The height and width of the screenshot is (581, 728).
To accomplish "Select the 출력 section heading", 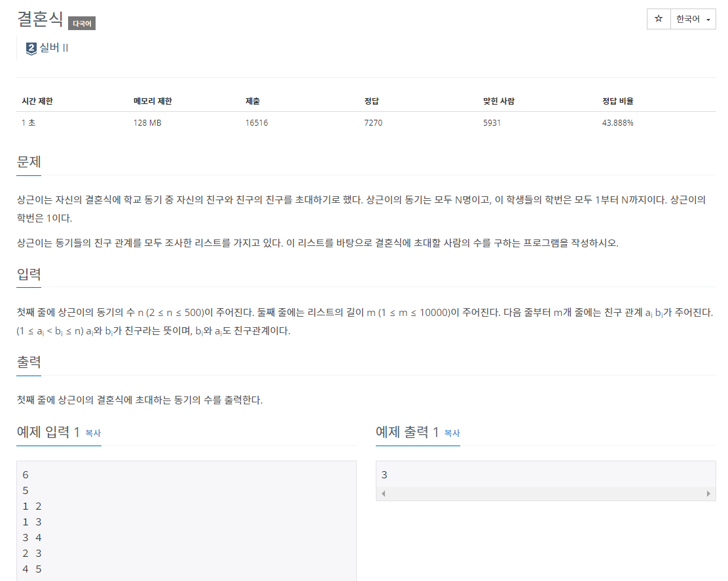I will (29, 361).
